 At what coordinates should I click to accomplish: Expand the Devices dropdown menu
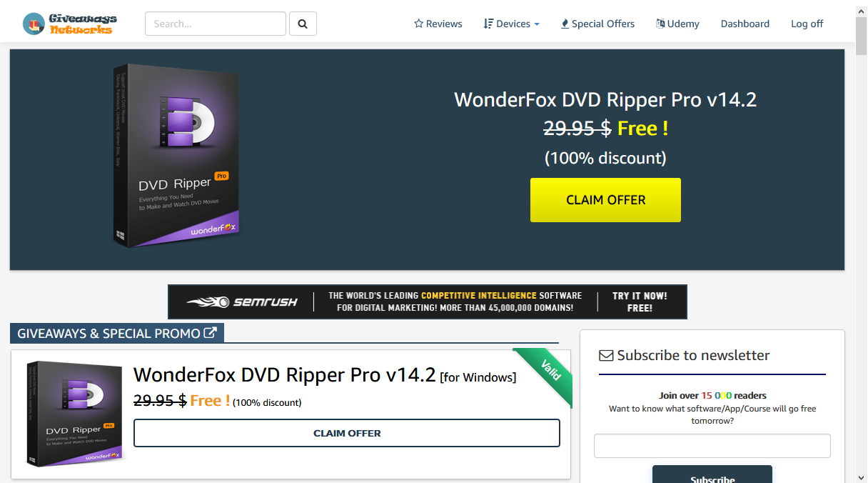[x=511, y=24]
